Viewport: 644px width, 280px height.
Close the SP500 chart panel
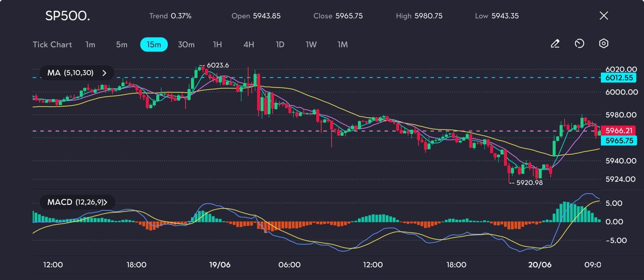pyautogui.click(x=604, y=16)
